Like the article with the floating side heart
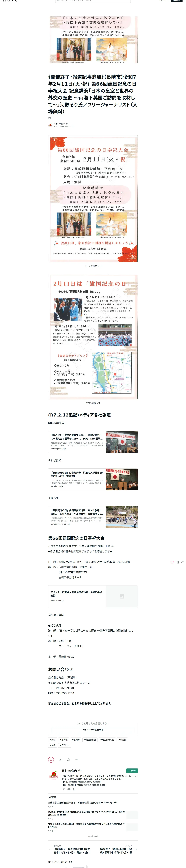Viewport: 186px width, 868px height. (172, 562)
